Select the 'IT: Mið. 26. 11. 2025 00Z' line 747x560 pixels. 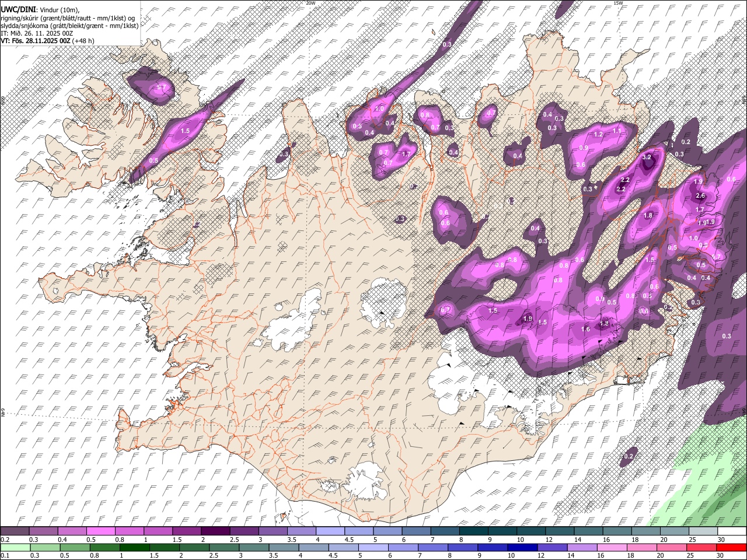[x=37, y=33]
